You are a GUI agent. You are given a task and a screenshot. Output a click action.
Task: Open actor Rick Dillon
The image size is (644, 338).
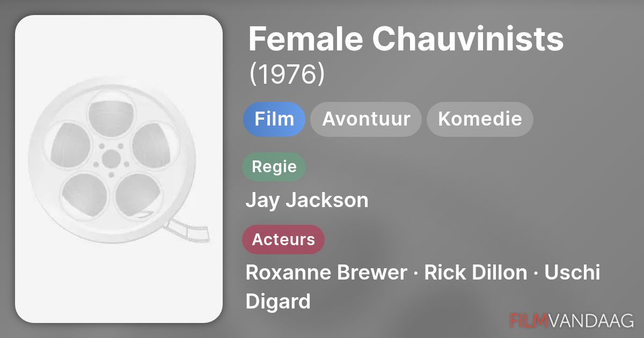(x=475, y=273)
